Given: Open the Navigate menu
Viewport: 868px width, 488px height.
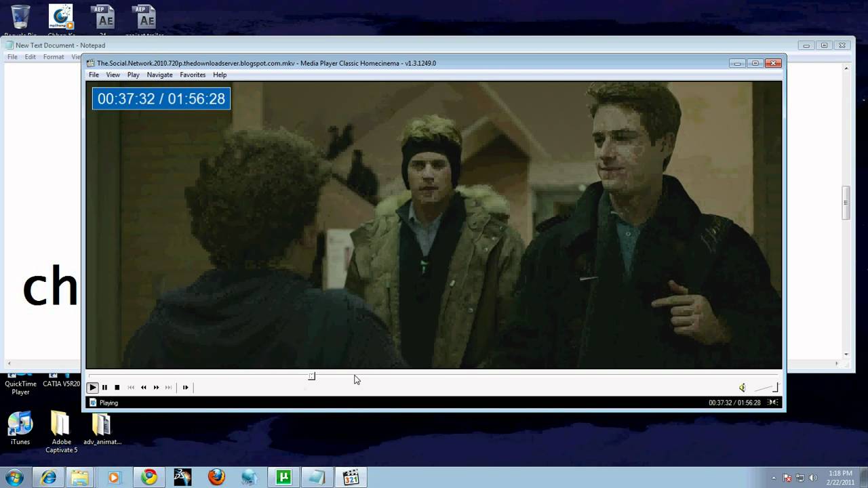Looking at the screenshot, I should pyautogui.click(x=159, y=75).
